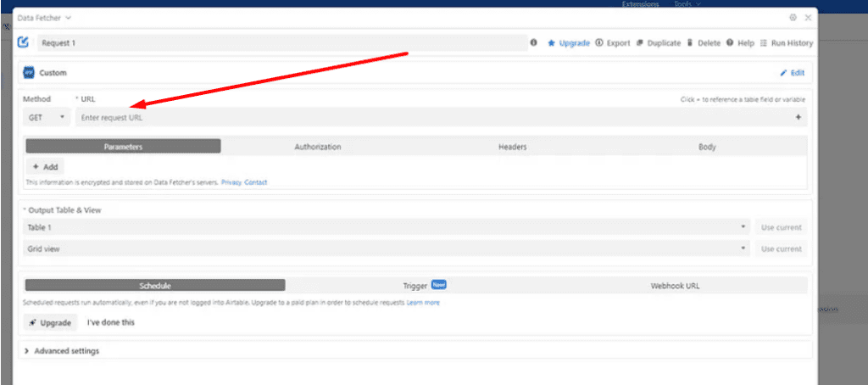The height and width of the screenshot is (385, 868).
Task: Select the Webhook URL tab
Action: pos(675,286)
